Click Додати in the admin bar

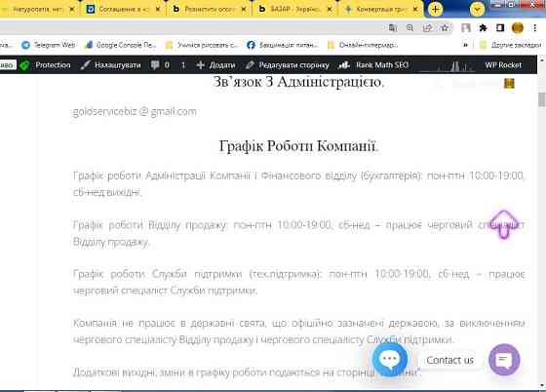tap(215, 65)
